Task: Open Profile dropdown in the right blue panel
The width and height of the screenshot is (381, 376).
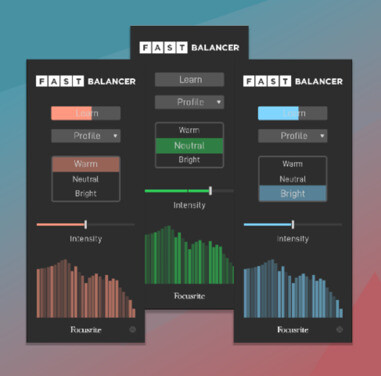Action: (293, 136)
